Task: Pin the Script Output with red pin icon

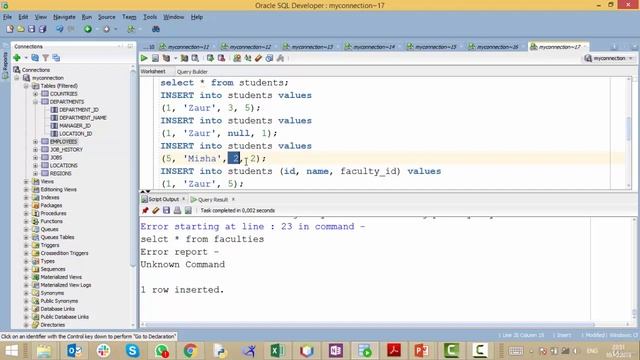Action: 145,211
